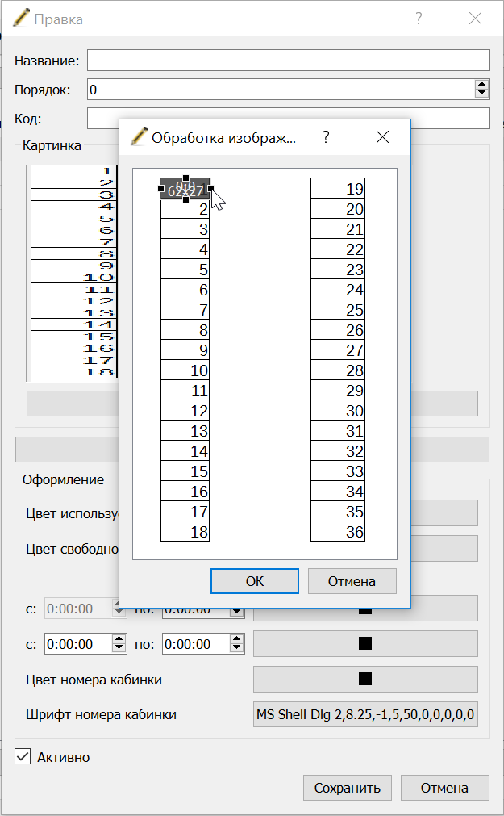
Task: Increment the fully visible 'по:' time up arrow
Action: click(236, 639)
